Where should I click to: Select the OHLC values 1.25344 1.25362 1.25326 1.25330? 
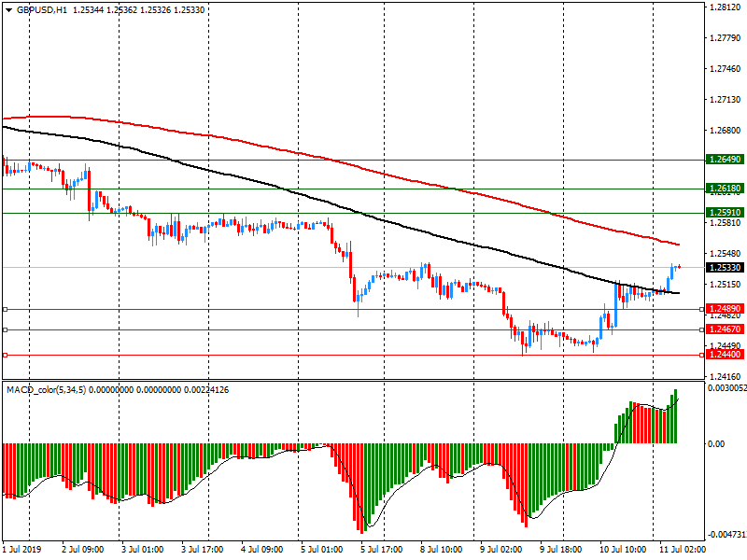(138, 10)
